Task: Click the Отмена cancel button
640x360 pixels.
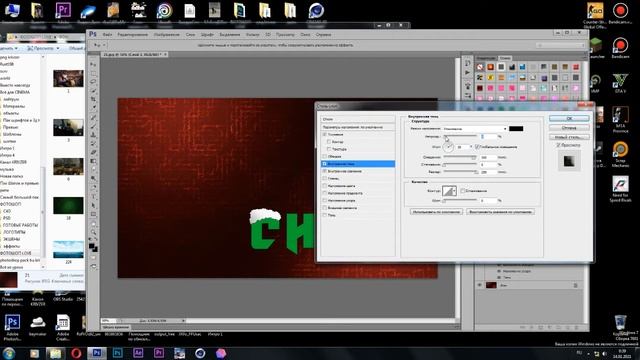Action: tap(569, 128)
